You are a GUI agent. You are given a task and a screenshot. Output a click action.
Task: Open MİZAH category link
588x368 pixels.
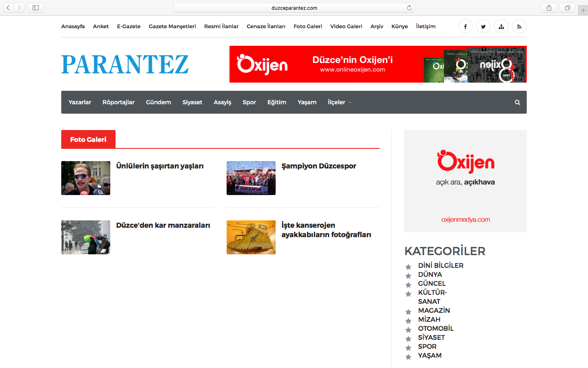(429, 319)
